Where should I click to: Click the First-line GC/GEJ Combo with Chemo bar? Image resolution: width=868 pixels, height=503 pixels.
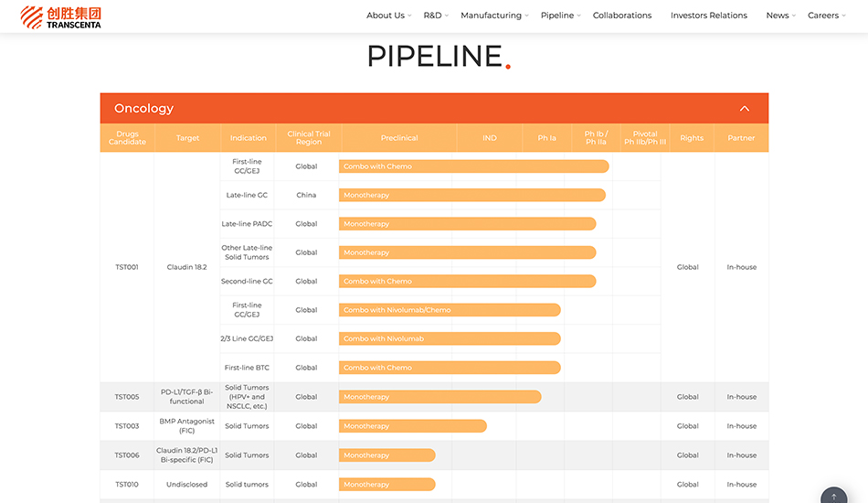coord(473,166)
